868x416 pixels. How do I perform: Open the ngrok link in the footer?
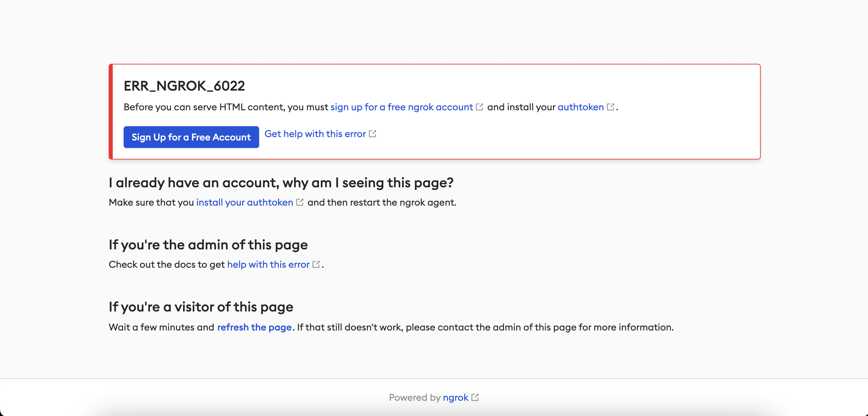tap(456, 397)
